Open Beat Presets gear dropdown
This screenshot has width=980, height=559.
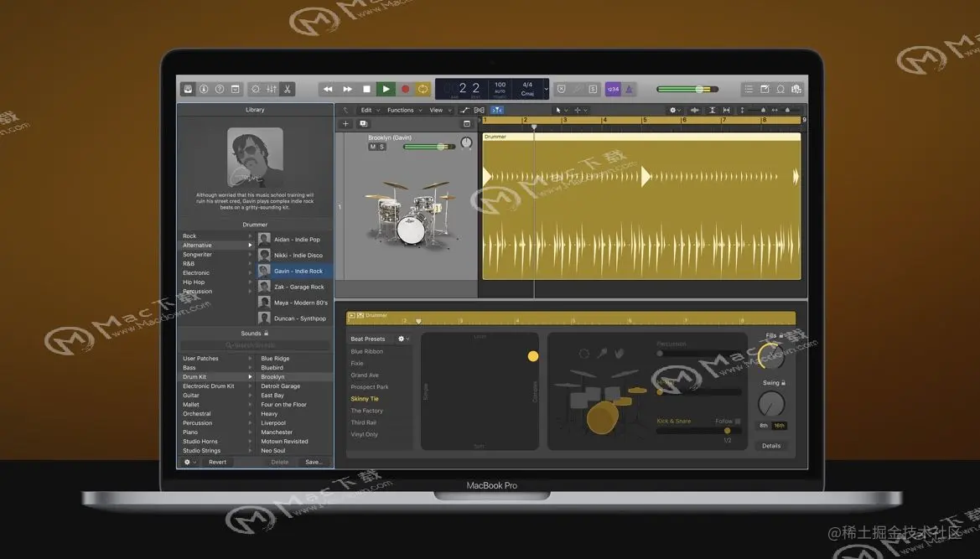tap(404, 339)
